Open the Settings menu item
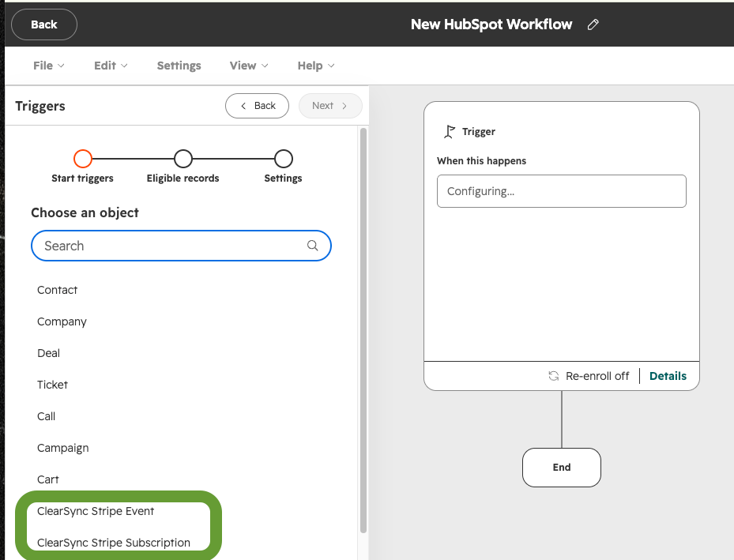This screenshot has height=560, width=734. (x=179, y=66)
